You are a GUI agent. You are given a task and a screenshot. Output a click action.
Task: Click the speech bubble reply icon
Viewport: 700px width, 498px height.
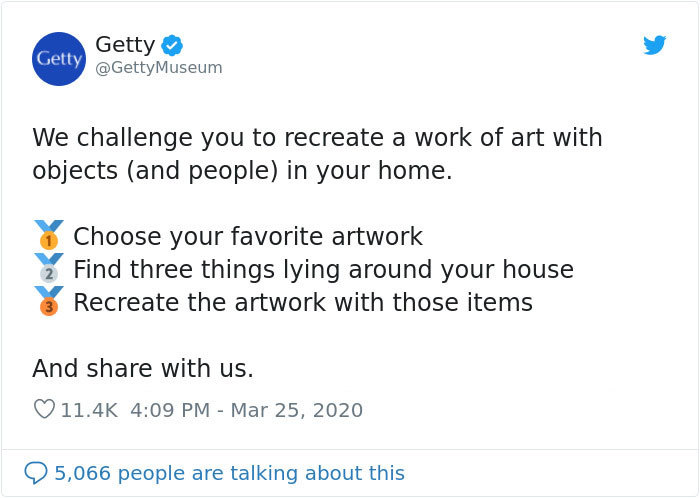click(x=35, y=473)
